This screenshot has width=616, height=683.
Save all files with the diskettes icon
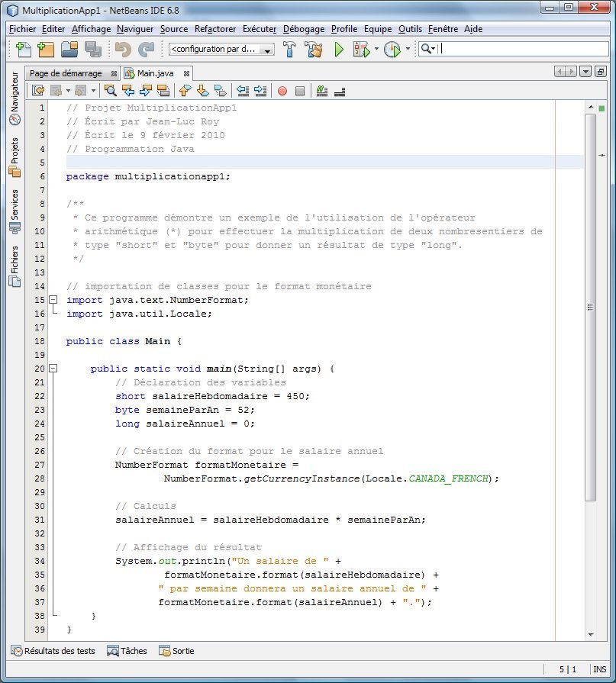pyautogui.click(x=93, y=49)
